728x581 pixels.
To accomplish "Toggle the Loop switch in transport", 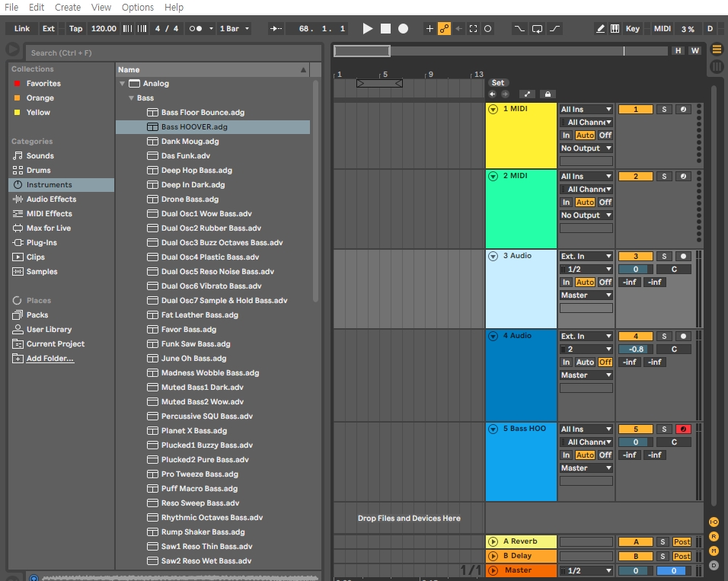I will tap(537, 29).
